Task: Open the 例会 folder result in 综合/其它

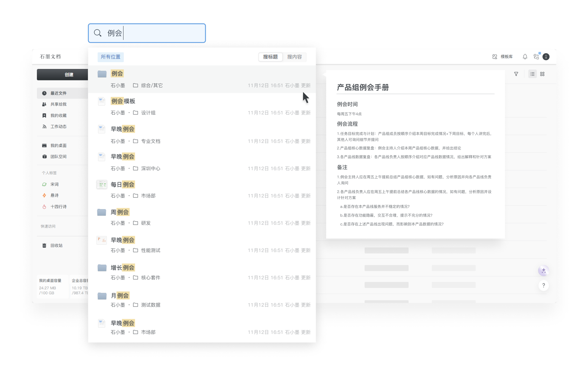Action: pyautogui.click(x=202, y=79)
